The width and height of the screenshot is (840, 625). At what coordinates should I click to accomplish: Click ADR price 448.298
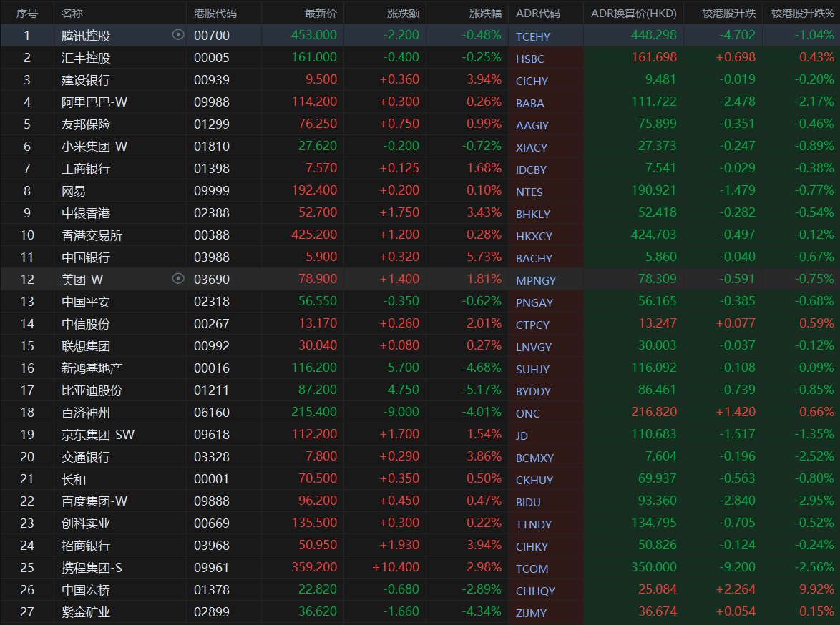click(x=653, y=35)
